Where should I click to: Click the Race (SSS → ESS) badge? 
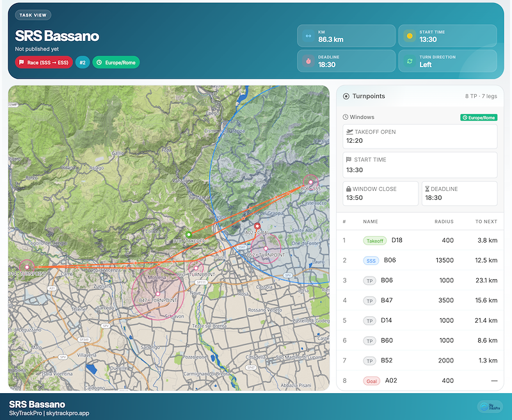pos(44,62)
